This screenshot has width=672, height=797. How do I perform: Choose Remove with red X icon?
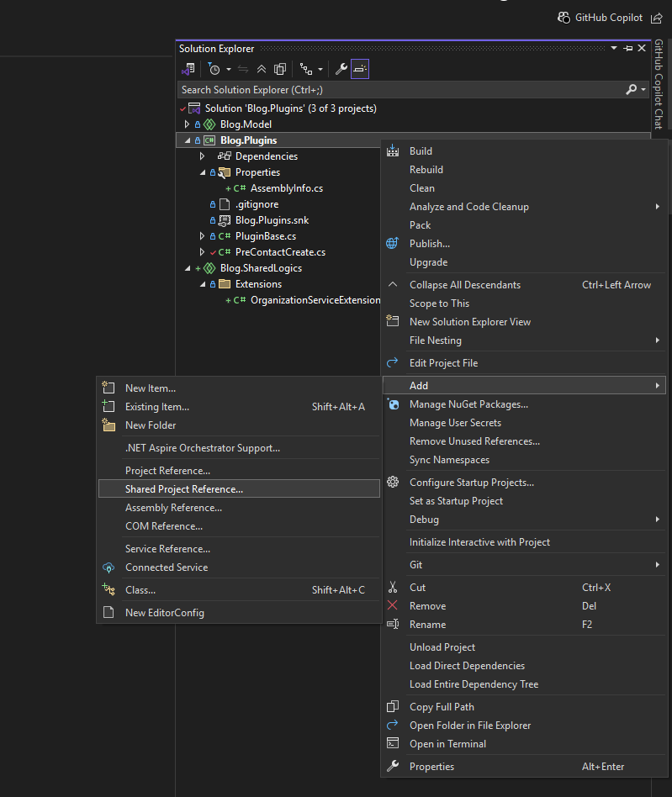click(524, 606)
